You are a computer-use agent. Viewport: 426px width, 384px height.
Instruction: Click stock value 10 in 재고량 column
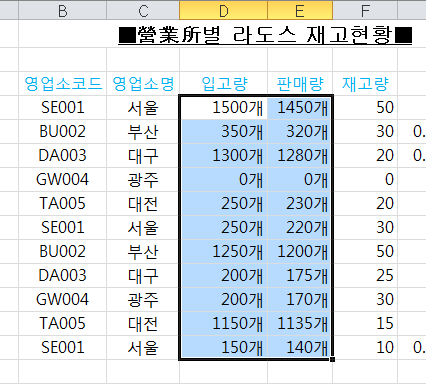[x=365, y=347]
